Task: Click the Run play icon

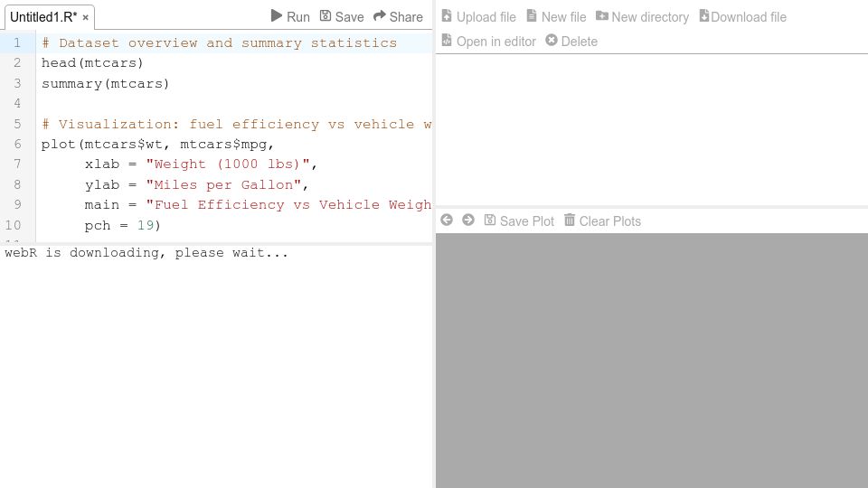Action: tap(277, 15)
